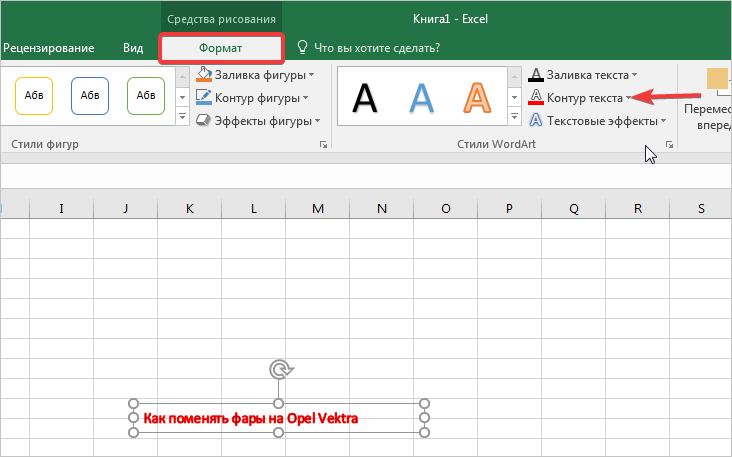Screen dimensions: 732x457
Task: Open the Контур фигуры dropdown arrow
Action: coord(305,98)
